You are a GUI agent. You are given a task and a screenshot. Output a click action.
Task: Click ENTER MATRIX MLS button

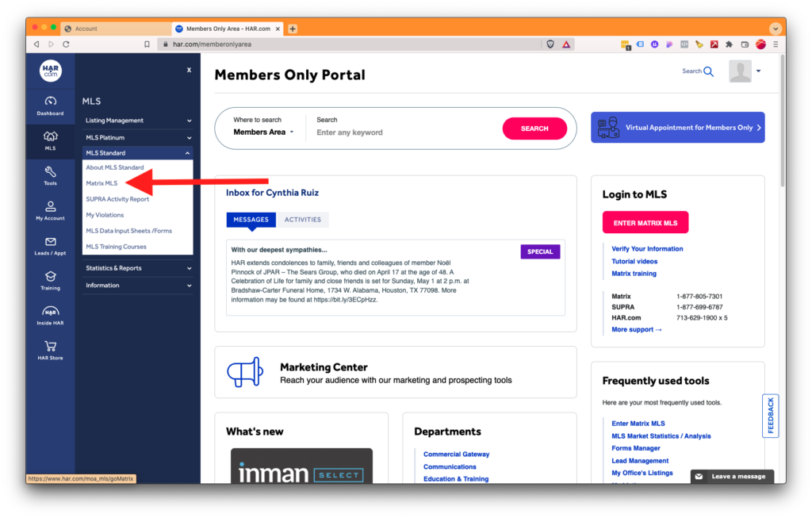click(x=645, y=223)
